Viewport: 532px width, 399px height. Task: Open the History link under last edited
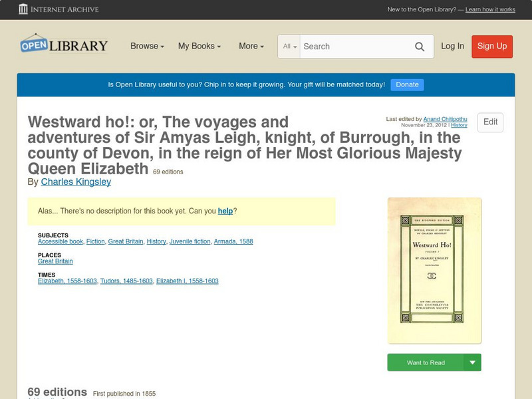(x=459, y=125)
